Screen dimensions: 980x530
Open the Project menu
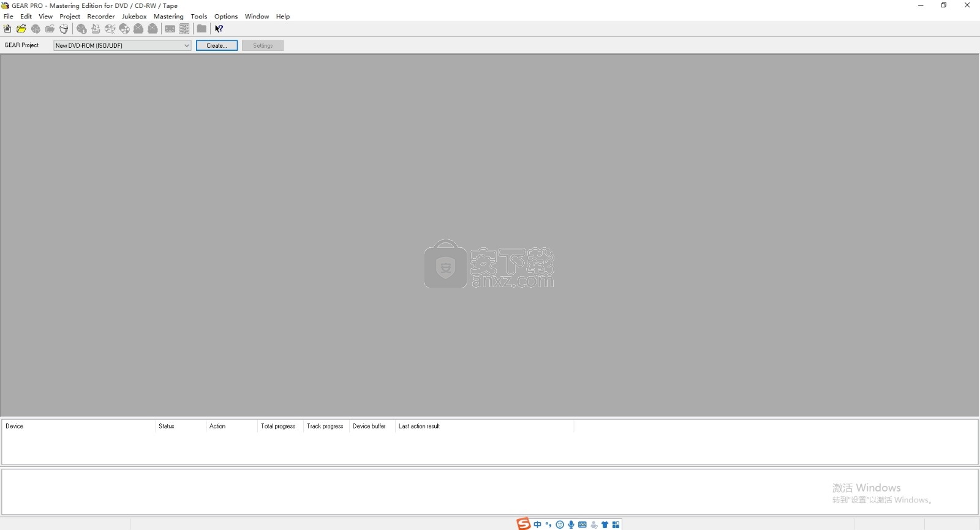click(70, 17)
